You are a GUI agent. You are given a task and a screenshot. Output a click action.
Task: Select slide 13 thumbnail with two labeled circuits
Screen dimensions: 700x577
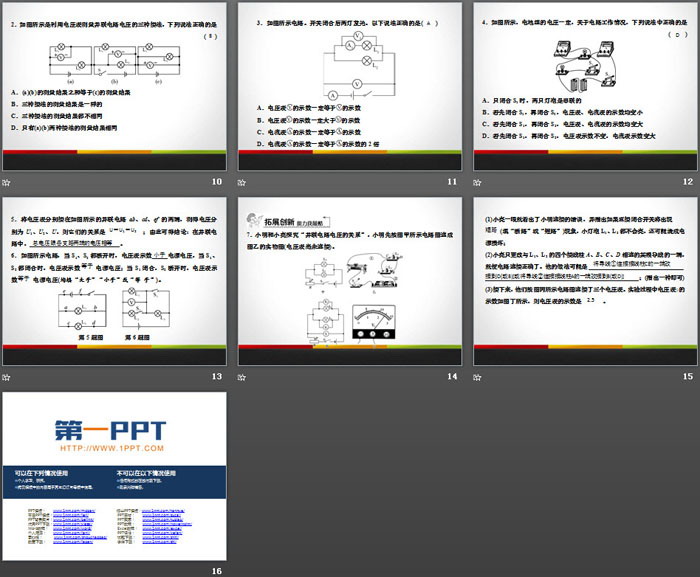114,281
